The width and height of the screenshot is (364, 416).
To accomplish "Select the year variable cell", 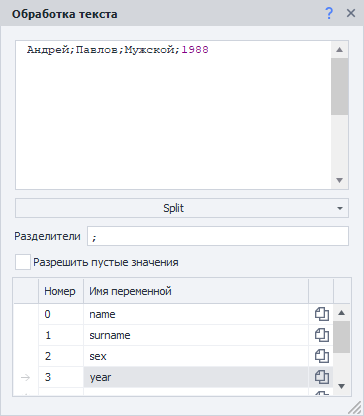I will pyautogui.click(x=196, y=377).
